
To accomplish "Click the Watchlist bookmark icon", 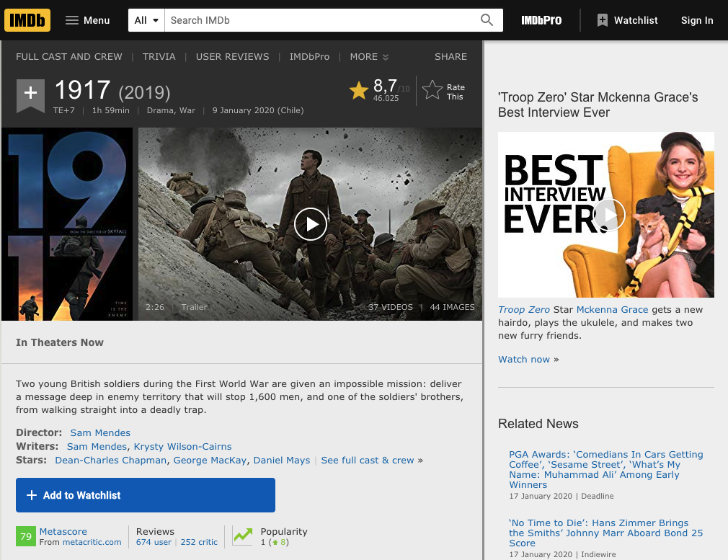I will click(x=602, y=19).
